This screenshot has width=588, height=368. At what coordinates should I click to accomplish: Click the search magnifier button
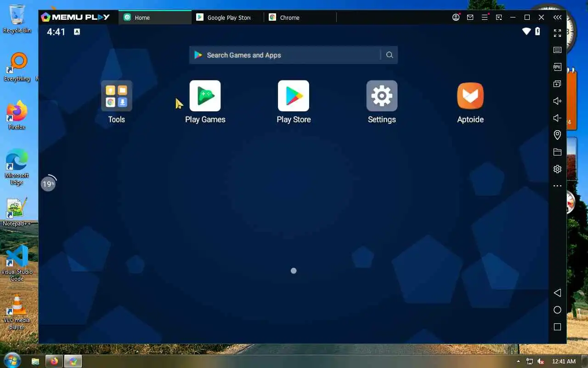coord(390,55)
